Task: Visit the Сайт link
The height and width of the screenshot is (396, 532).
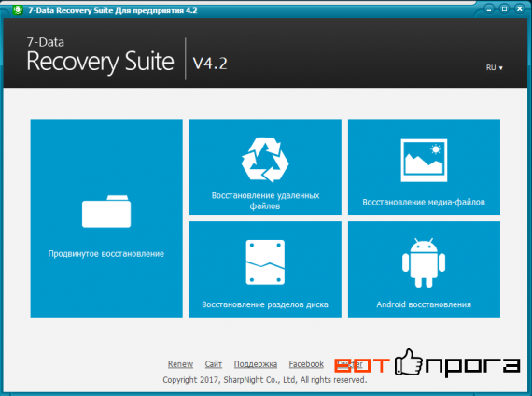Action: 214,364
